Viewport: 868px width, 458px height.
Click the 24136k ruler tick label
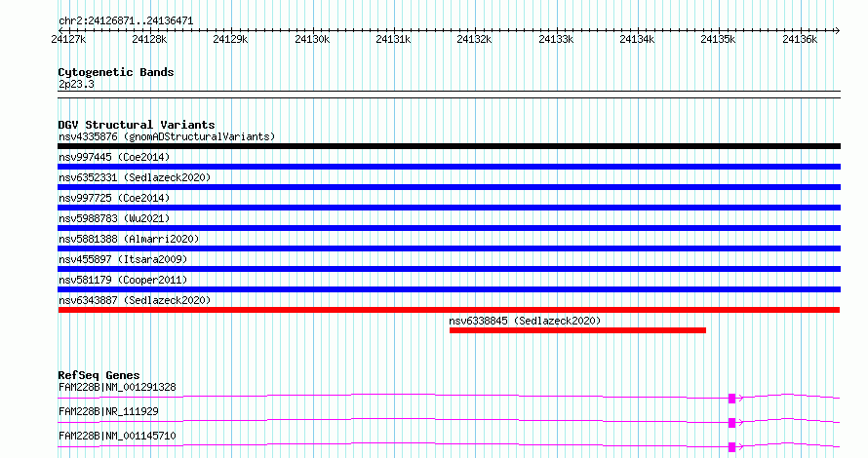click(x=800, y=39)
